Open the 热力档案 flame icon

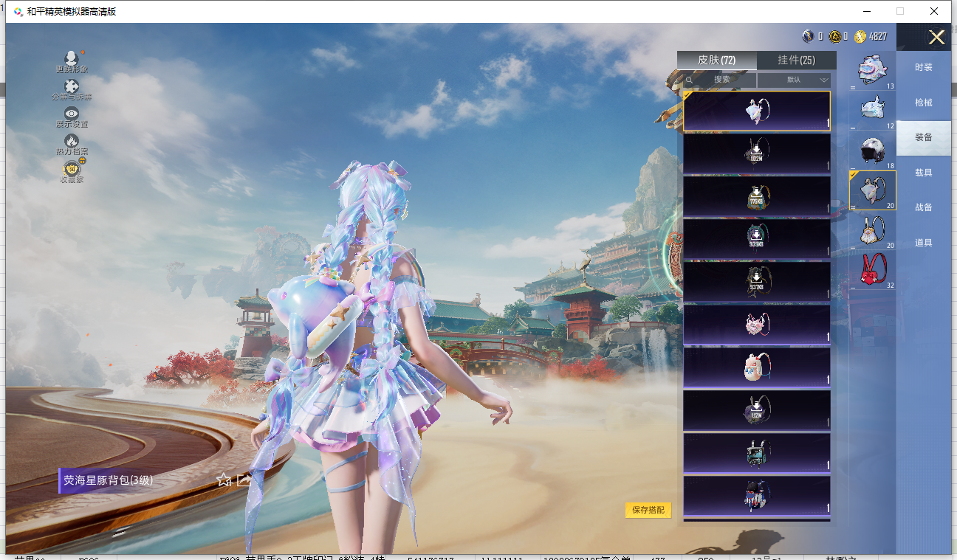click(x=72, y=140)
